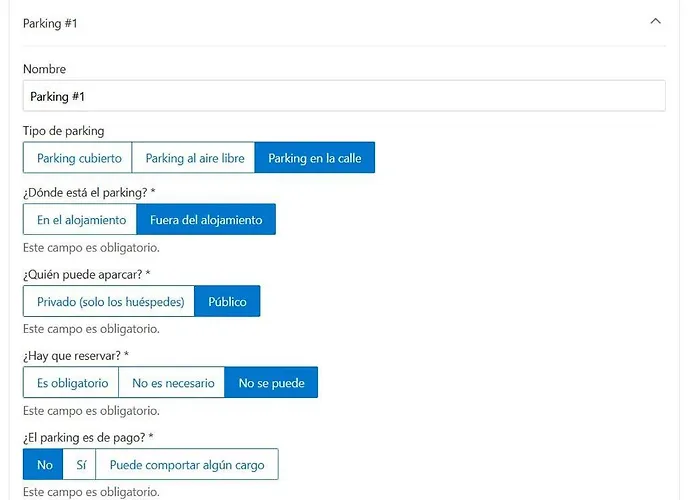
Task: Click the Tipo de parking label
Action: (x=63, y=131)
